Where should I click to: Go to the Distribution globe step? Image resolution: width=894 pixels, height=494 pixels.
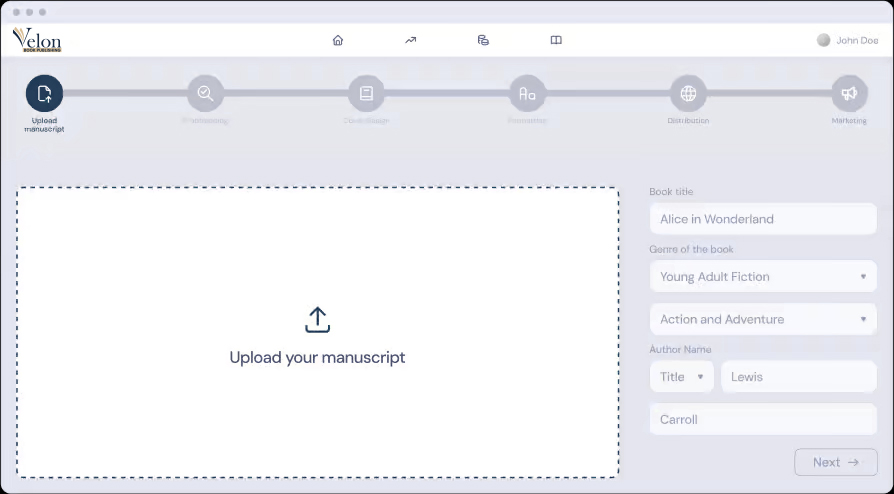click(688, 93)
